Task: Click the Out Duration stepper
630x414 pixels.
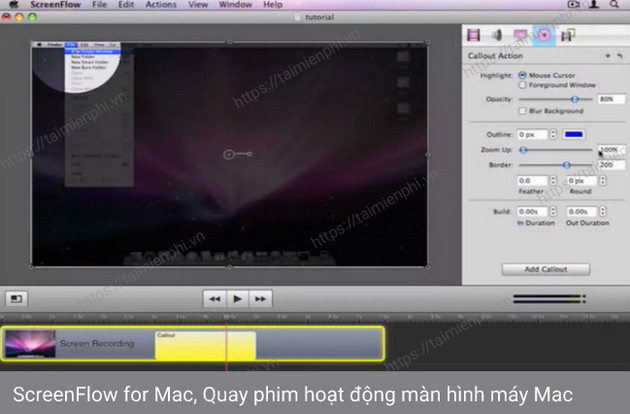Action: click(602, 211)
